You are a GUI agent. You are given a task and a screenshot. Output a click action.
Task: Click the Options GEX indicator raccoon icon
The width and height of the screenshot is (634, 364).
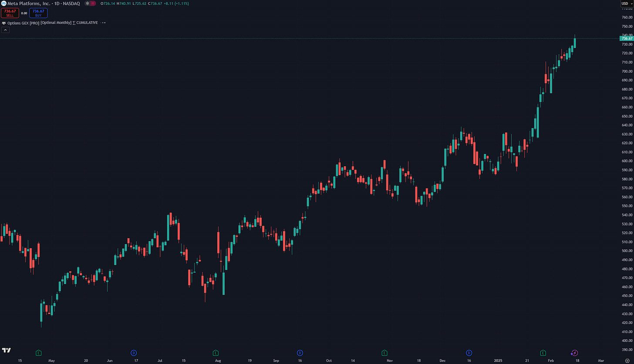tap(4, 23)
